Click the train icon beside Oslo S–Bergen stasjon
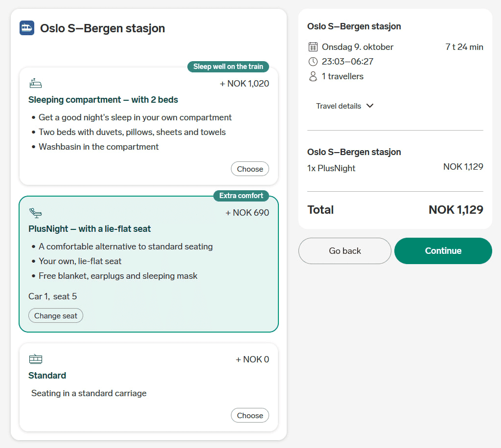The width and height of the screenshot is (501, 448). 27,28
